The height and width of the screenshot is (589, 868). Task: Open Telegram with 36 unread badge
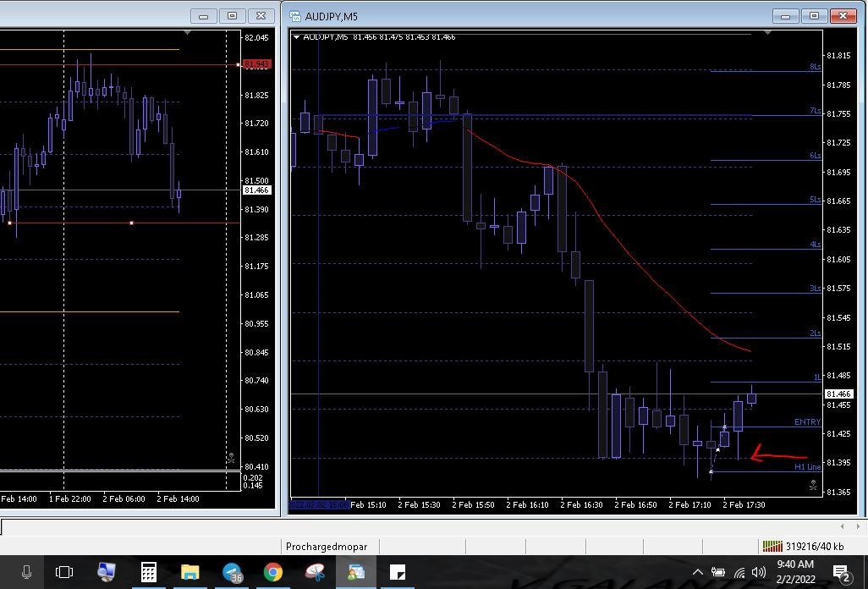pos(233,572)
